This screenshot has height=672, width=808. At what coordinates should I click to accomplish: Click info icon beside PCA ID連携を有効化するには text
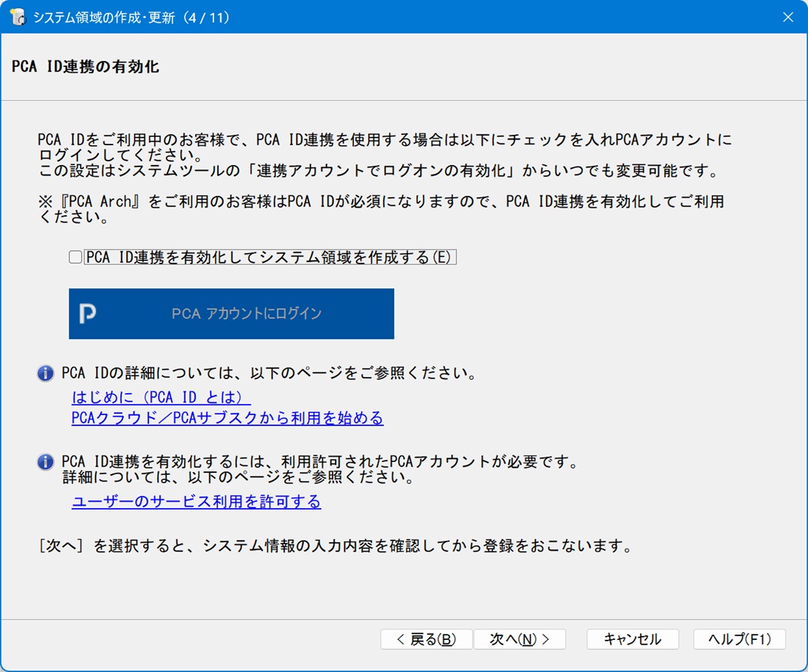pos(45,462)
